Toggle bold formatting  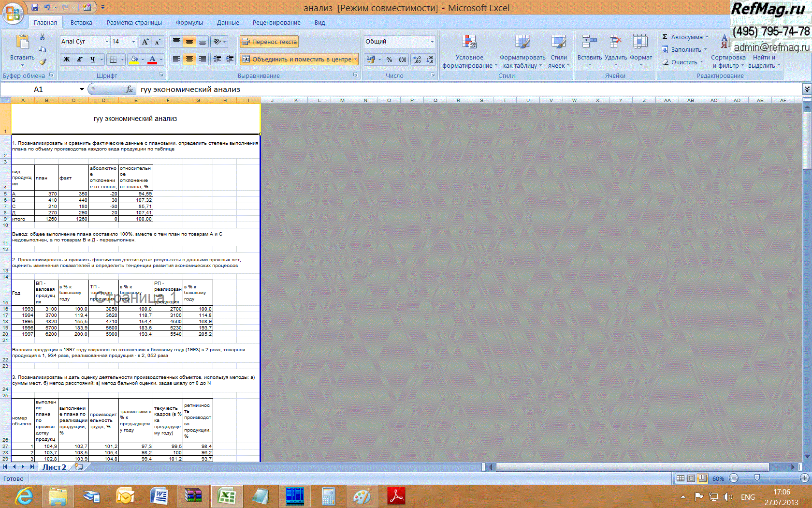click(x=67, y=60)
